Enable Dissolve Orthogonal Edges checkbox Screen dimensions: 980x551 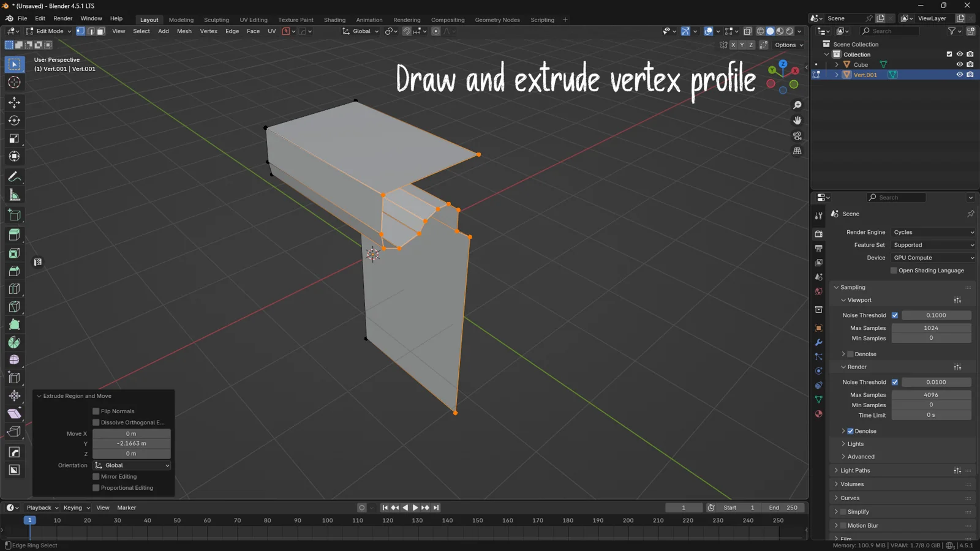click(x=96, y=422)
